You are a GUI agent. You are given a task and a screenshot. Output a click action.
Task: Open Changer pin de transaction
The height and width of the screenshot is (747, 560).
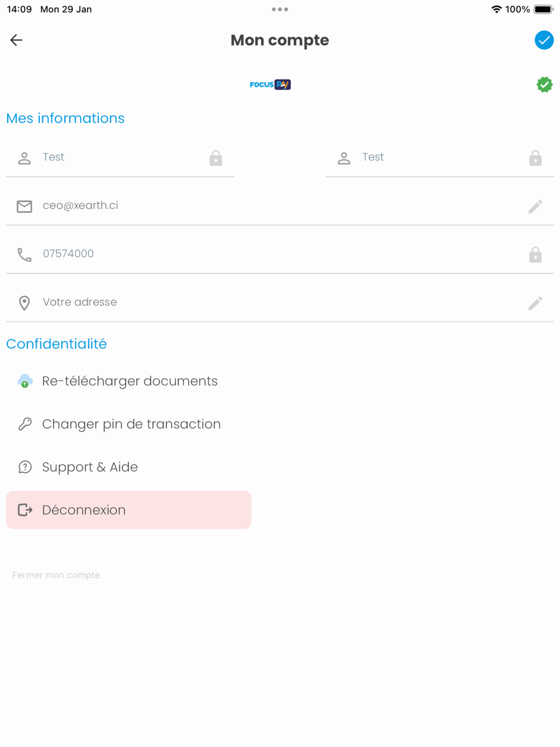131,424
